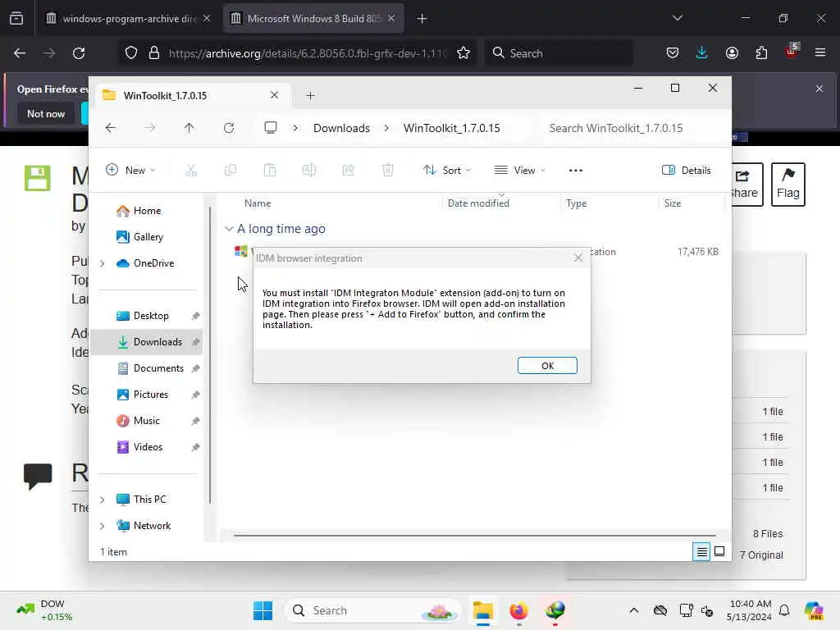Open Pictures in Explorer sidebar
This screenshot has width=840, height=630.
click(x=151, y=395)
